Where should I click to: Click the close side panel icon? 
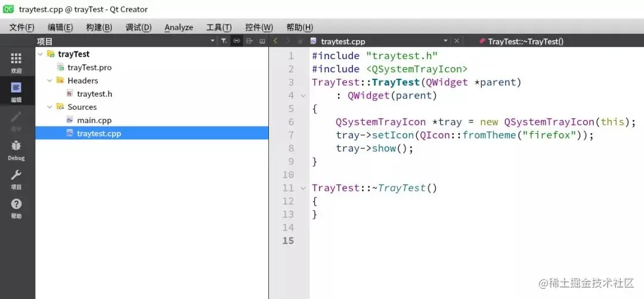coord(262,41)
